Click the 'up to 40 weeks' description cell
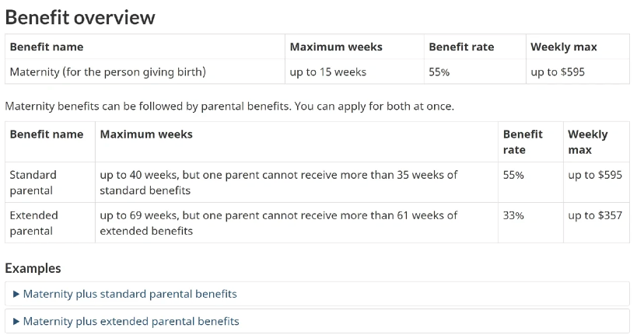The image size is (644, 335). coord(278,183)
